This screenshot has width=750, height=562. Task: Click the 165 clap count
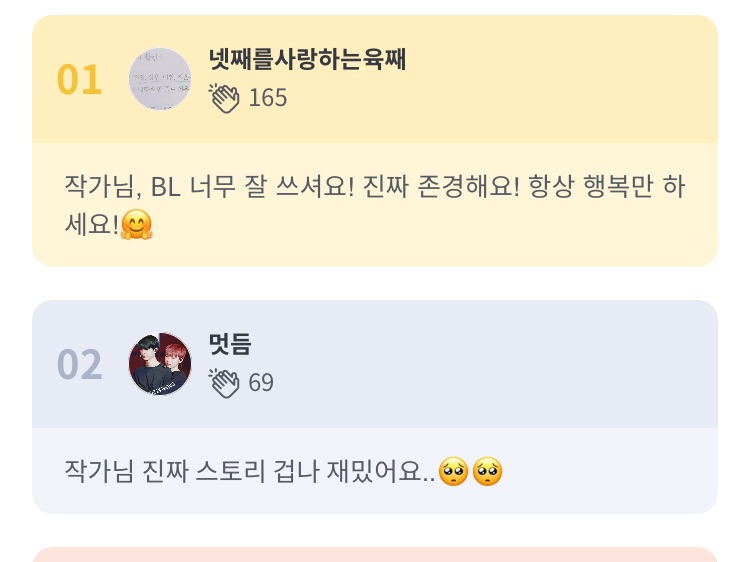[x=267, y=98]
